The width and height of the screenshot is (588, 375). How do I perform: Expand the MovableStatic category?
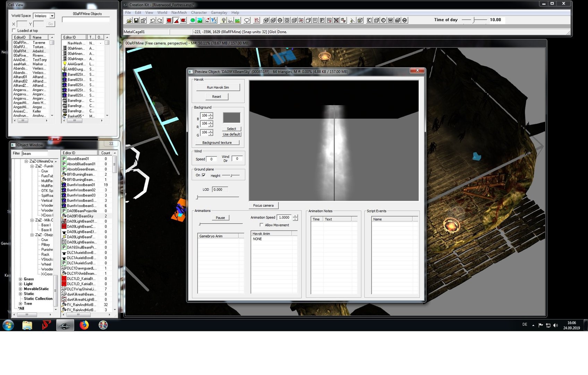pyautogui.click(x=20, y=289)
